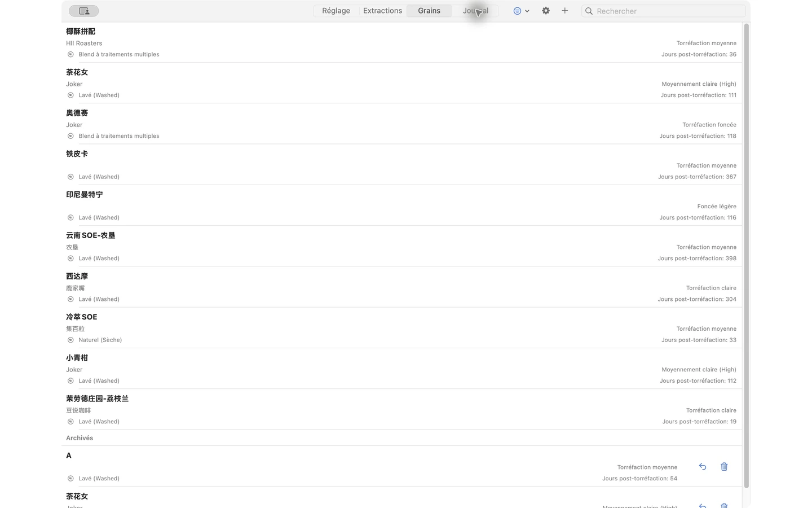Click the process icon in 椰酥拼配 row
Screen dimensions: 812x508
(70, 55)
